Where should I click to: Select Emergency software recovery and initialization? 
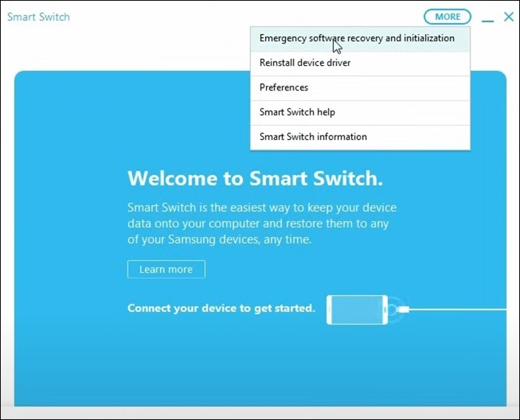357,39
